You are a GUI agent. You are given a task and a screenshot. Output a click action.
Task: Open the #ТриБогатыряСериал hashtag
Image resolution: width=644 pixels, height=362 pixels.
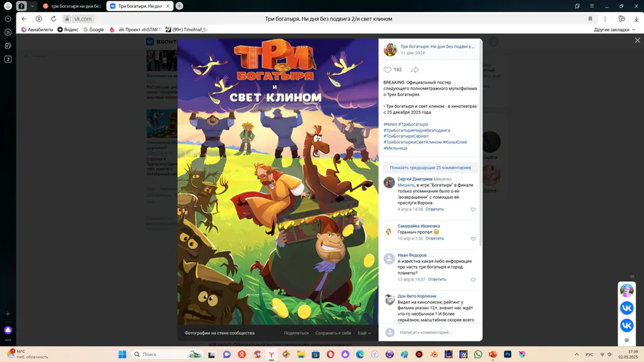point(406,136)
